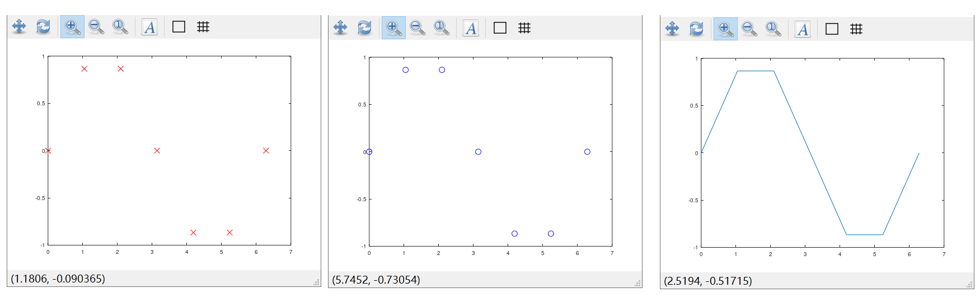Toggle the grid in the blue-circle plot window
Screen dimensions: 980x306
tap(524, 27)
